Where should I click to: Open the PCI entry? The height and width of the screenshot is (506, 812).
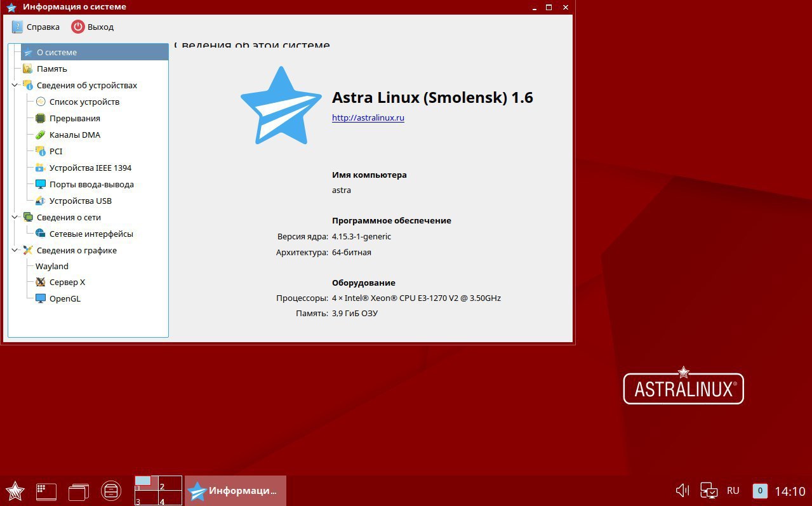pyautogui.click(x=56, y=152)
